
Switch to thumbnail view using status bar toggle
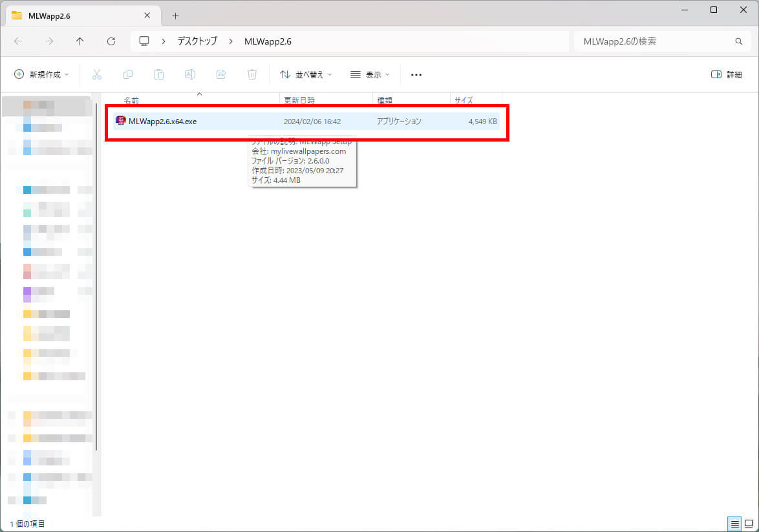(x=749, y=524)
